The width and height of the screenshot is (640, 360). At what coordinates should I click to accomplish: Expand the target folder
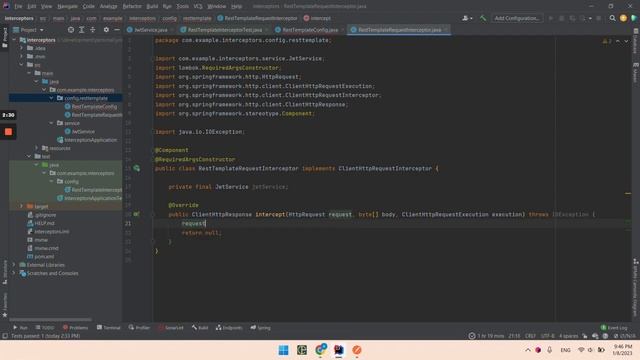(x=22, y=207)
